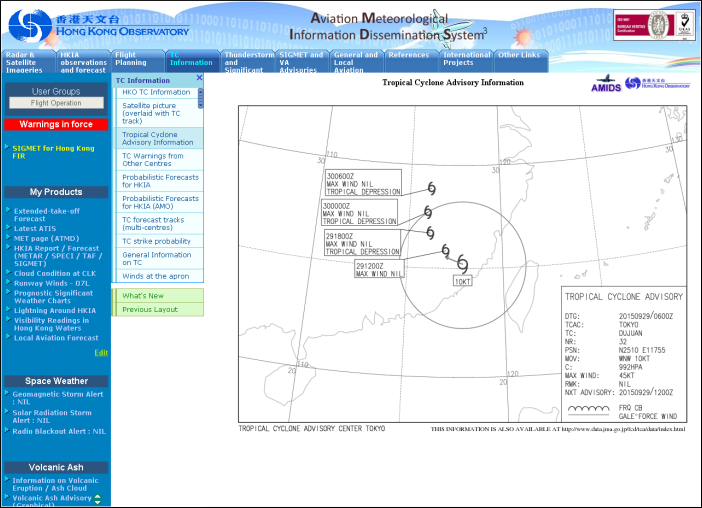
Task: Open the Radar & Satellite Imageries tab
Action: pos(29,62)
